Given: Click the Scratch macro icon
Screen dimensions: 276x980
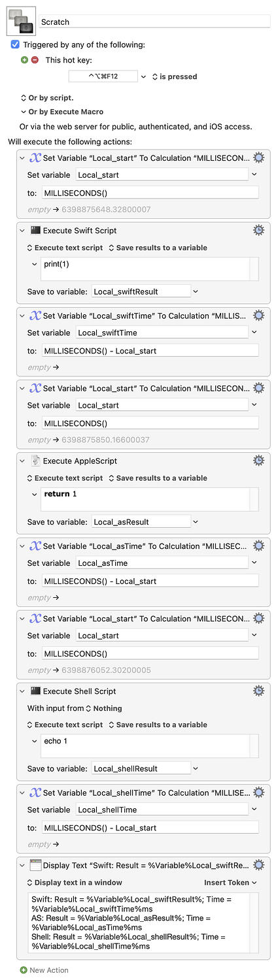Looking at the screenshot, I should (x=22, y=21).
